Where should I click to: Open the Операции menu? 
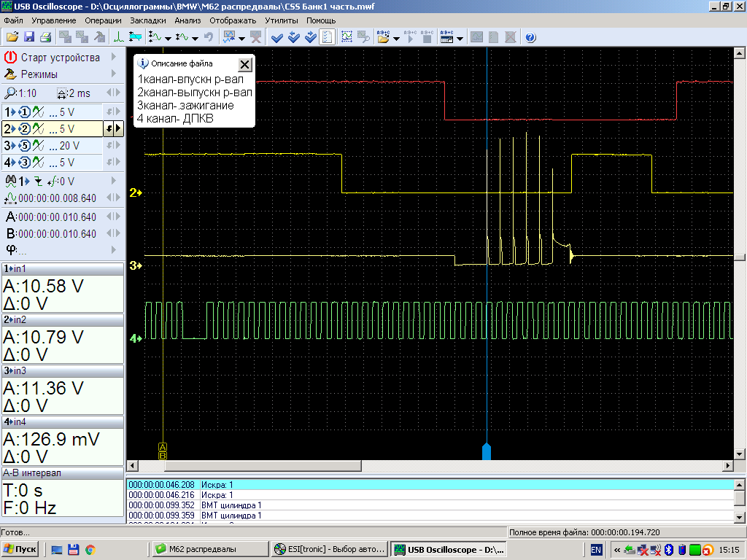pos(103,20)
